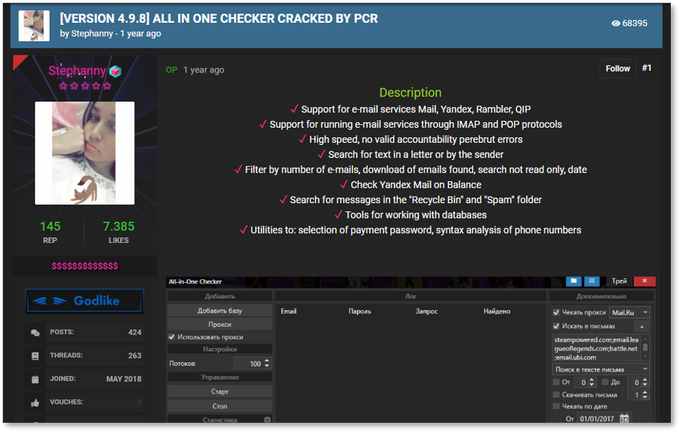Expand the Поиск в тексте письма dropdown
Screen dimensions: 680x432
(x=601, y=368)
